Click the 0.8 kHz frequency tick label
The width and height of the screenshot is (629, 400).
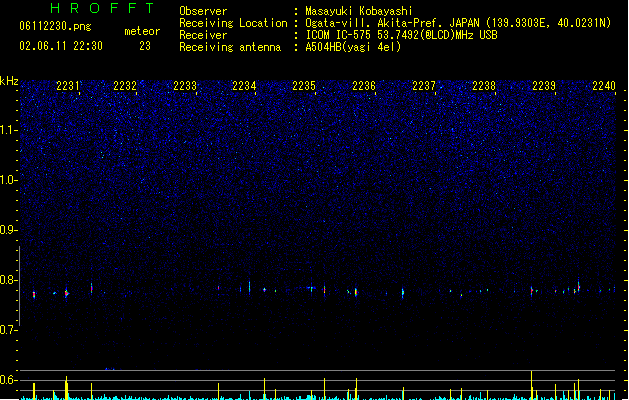[8, 280]
